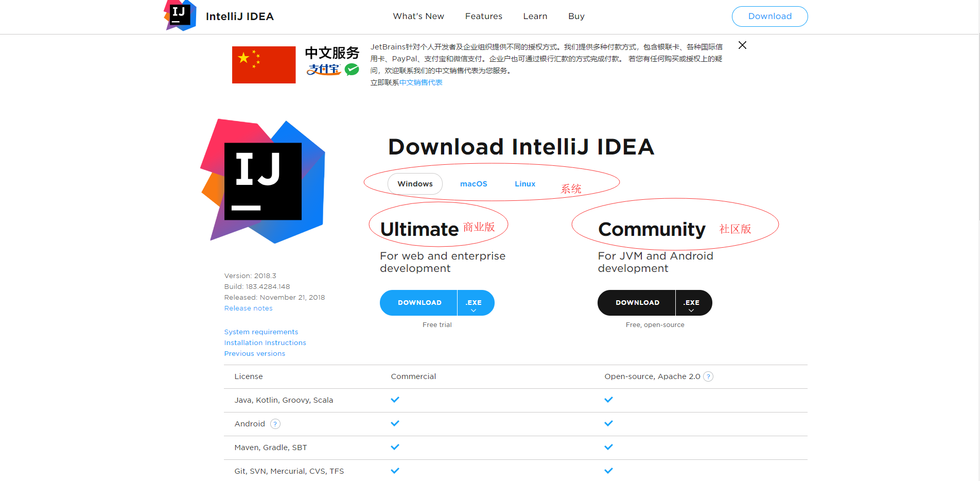The height and width of the screenshot is (481, 980).
Task: Close the Chinese service banner
Action: tap(742, 45)
